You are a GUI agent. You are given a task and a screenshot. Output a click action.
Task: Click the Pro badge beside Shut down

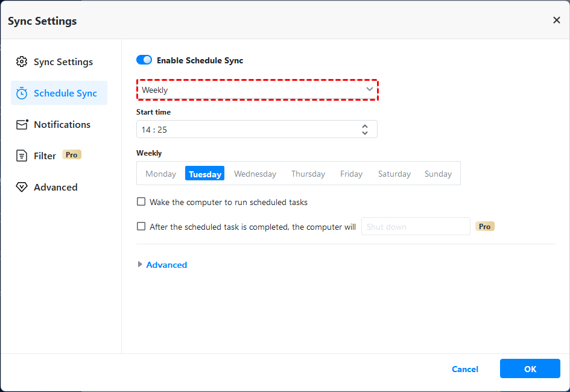click(x=485, y=227)
